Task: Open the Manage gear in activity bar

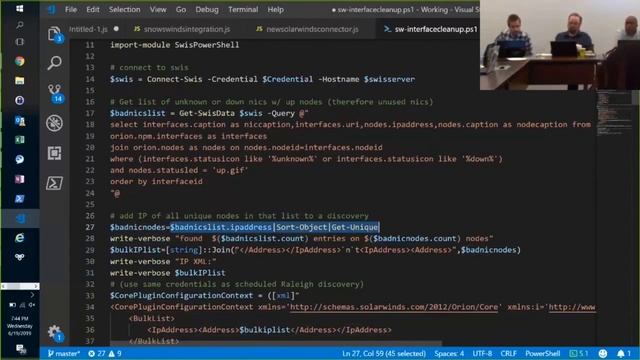Action: [55, 332]
